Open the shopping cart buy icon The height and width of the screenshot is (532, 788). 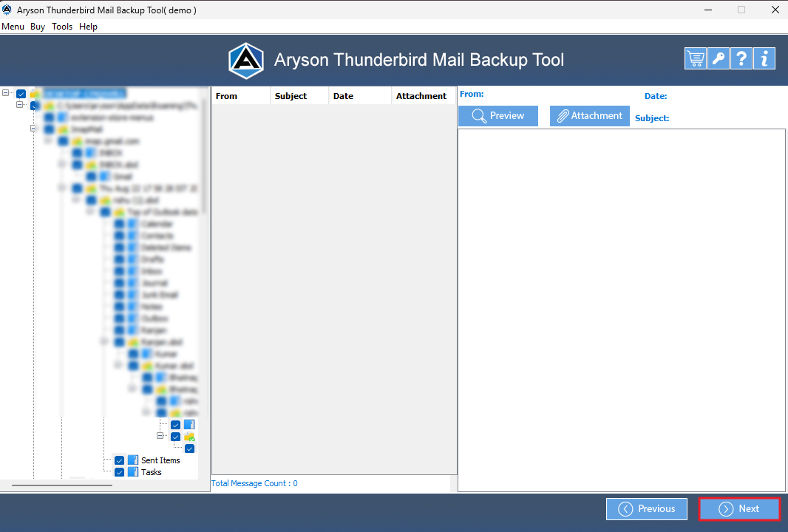[x=696, y=59]
